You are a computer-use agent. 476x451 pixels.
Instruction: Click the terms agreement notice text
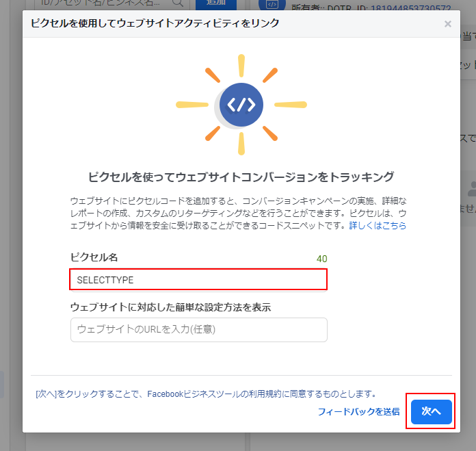205,394
